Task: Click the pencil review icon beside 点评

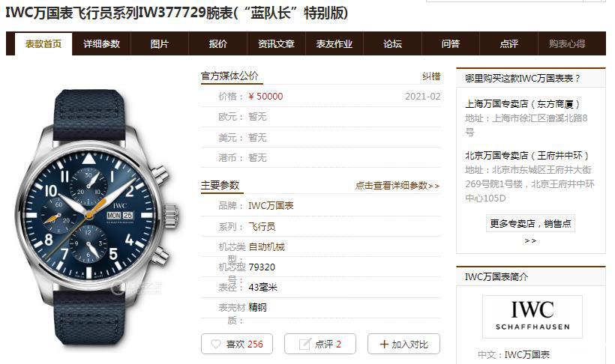Action: (304, 344)
